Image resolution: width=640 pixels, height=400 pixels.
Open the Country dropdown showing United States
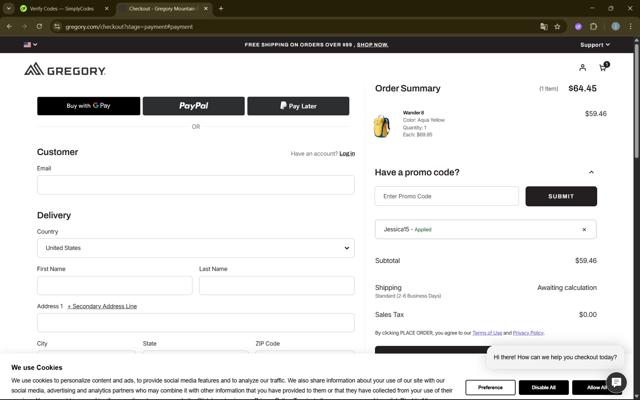pyautogui.click(x=196, y=248)
